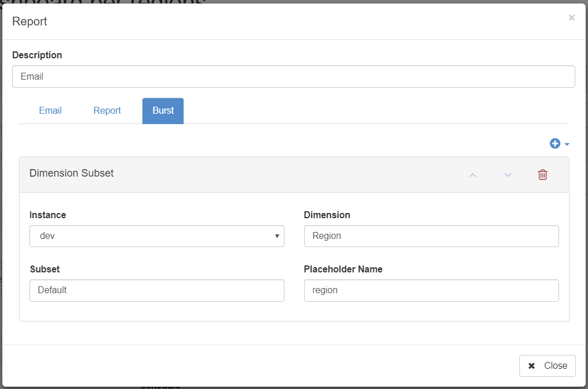Switch to the Email tab
The image size is (588, 389).
pyautogui.click(x=50, y=111)
